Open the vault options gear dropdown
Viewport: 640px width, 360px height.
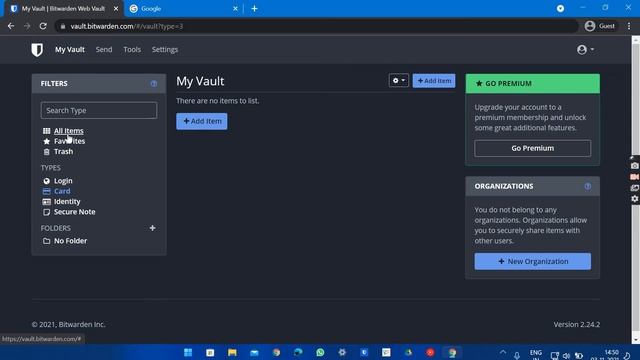398,81
